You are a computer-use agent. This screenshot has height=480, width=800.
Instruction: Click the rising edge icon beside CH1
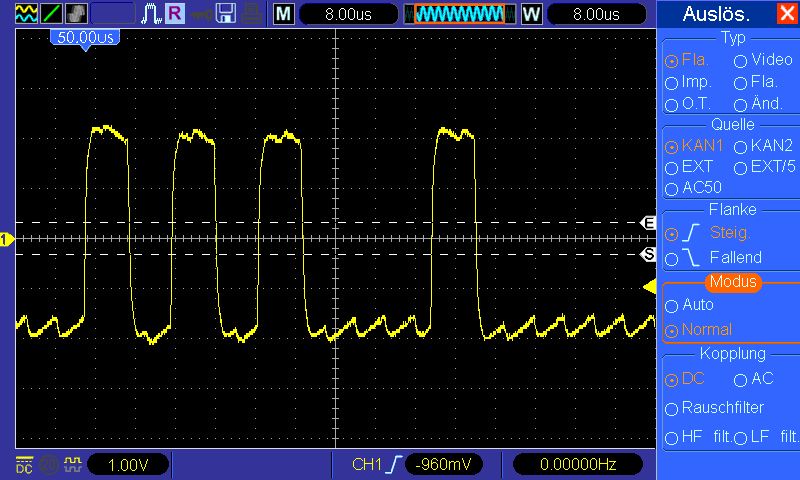[394, 464]
